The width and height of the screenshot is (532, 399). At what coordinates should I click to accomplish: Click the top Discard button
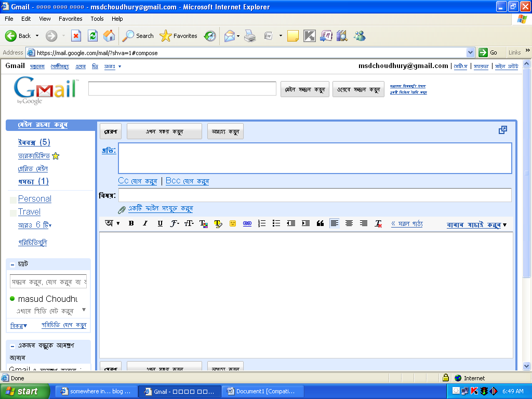tap(225, 131)
